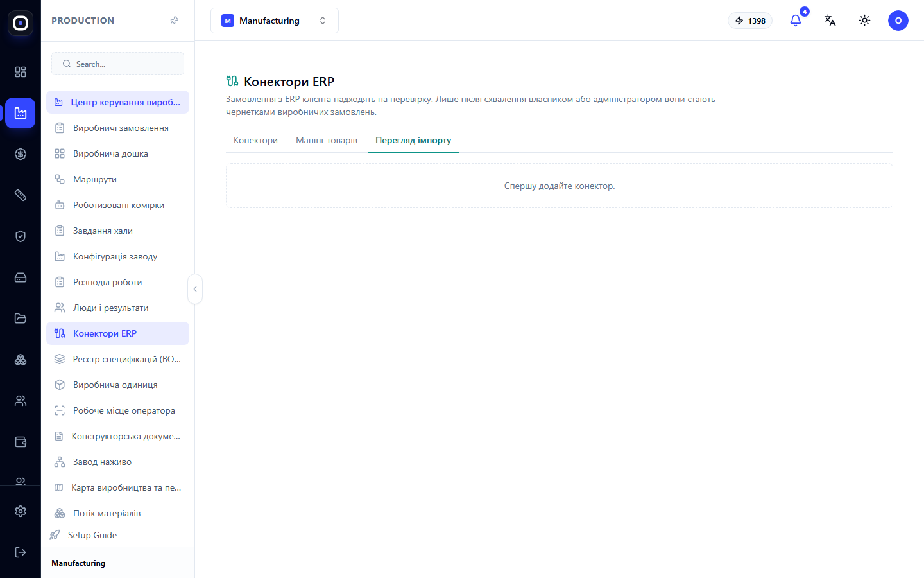Click the logout icon at bottom left
This screenshot has height=578, width=924.
click(21, 552)
